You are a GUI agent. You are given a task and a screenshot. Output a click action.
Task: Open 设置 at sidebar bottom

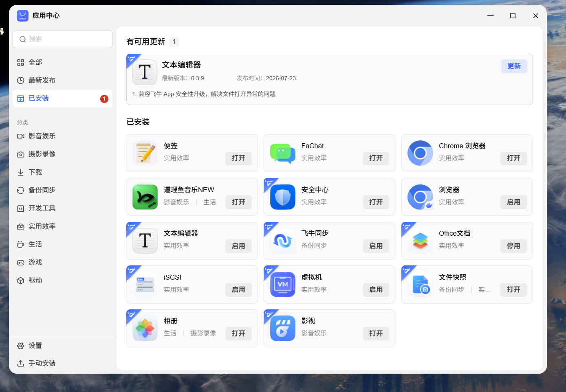click(x=62, y=346)
